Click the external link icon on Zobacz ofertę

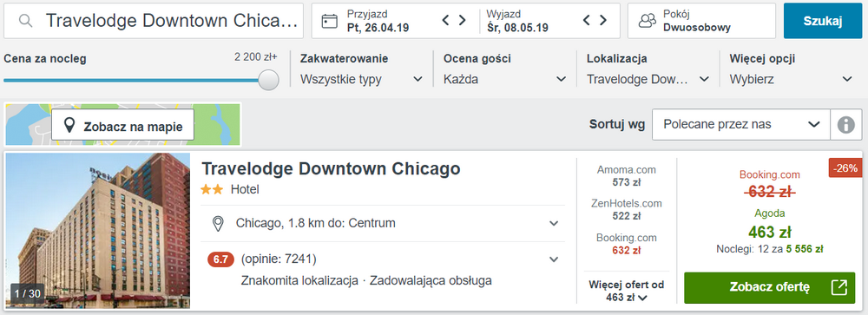[838, 287]
